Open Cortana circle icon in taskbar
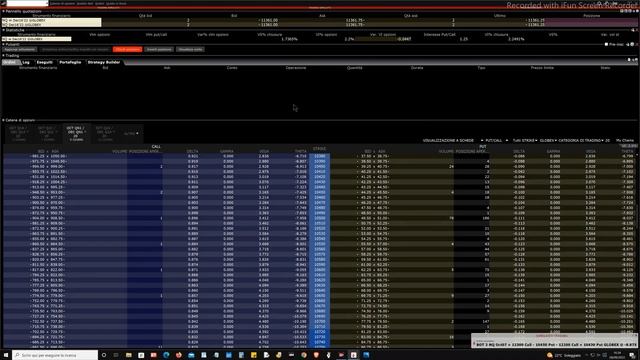Screen dimensions: 640x360 click(x=104, y=355)
